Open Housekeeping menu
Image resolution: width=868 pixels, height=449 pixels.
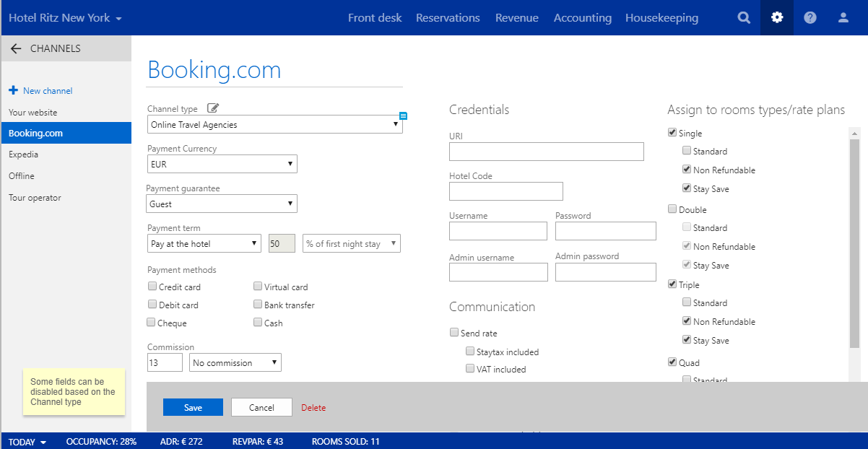point(662,18)
